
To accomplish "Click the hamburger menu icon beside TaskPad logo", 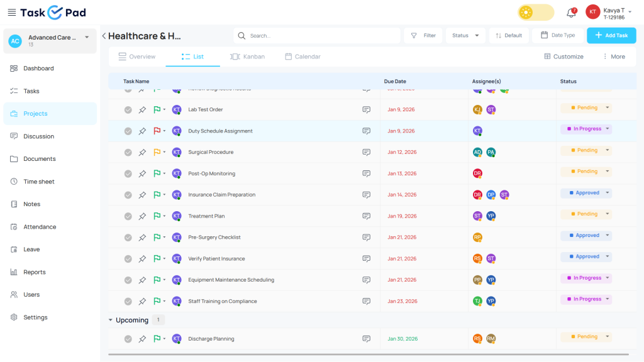I will (x=11, y=13).
